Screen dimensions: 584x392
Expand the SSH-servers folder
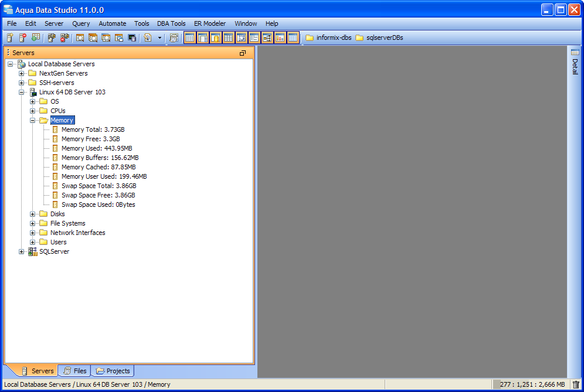point(21,83)
